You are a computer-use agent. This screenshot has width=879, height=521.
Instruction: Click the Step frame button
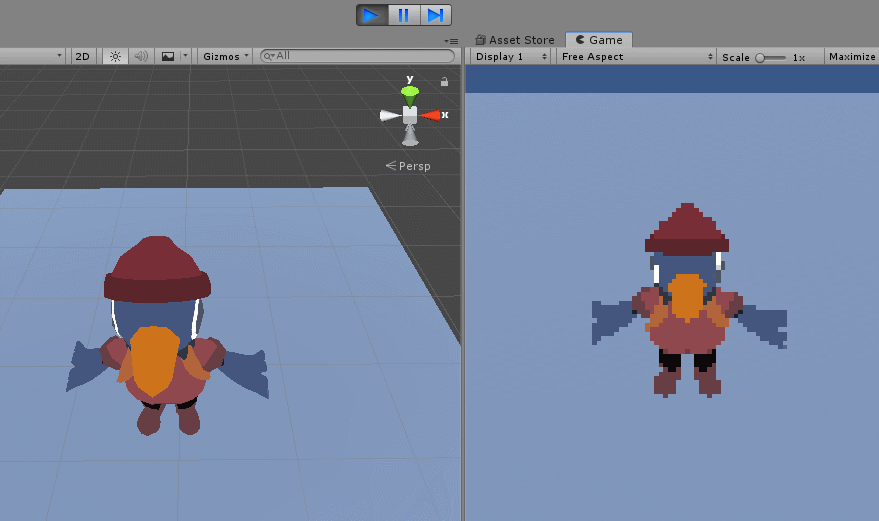[x=436, y=15]
